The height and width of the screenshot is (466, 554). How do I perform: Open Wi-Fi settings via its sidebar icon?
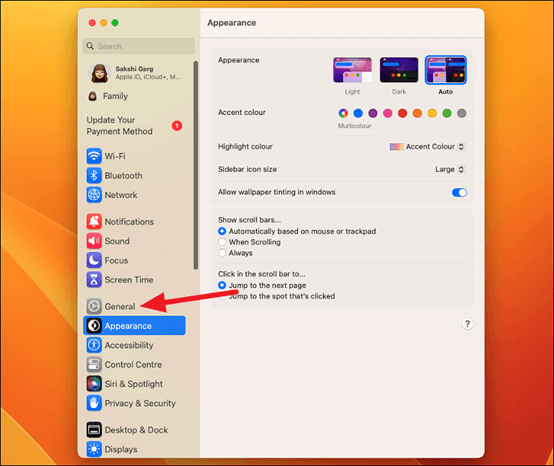pyautogui.click(x=94, y=156)
